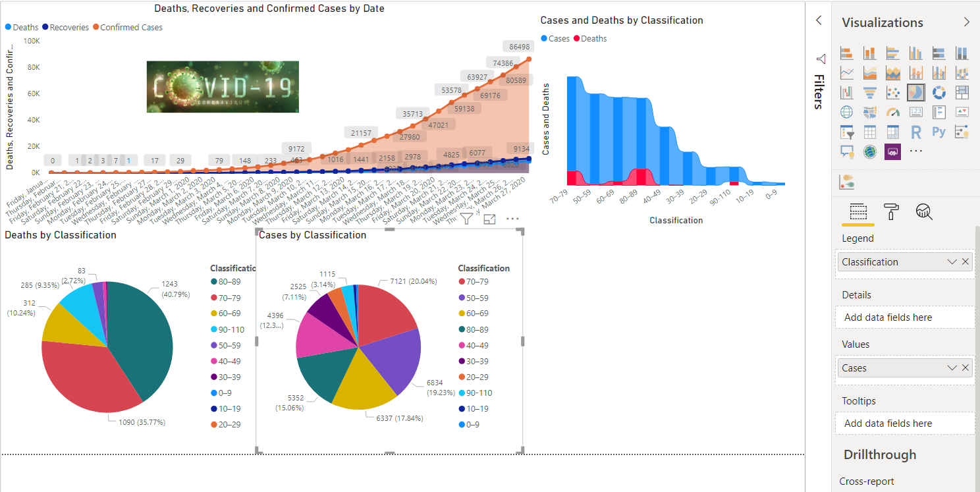Open more options ellipsis on selected visual
This screenshot has height=492, width=980.
click(x=513, y=219)
